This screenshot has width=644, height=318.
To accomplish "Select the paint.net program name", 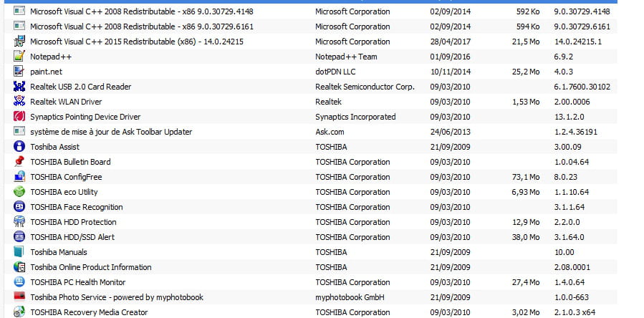I will (46, 72).
